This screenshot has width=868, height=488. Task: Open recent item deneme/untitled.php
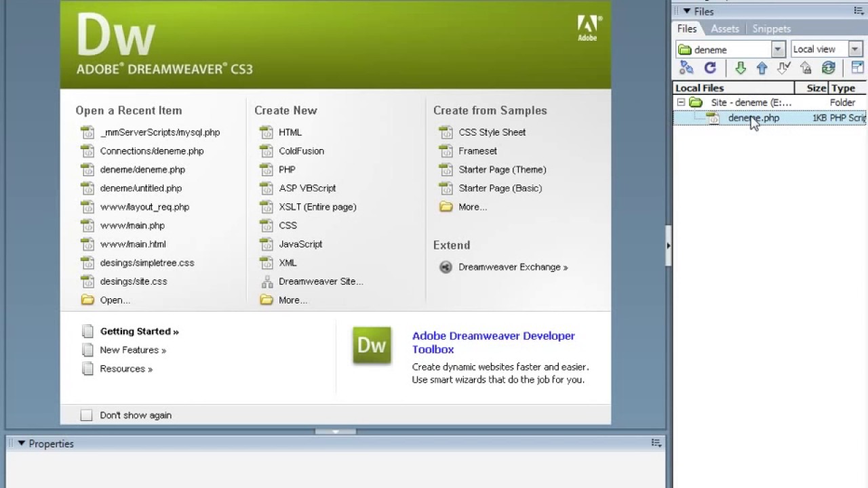[141, 188]
